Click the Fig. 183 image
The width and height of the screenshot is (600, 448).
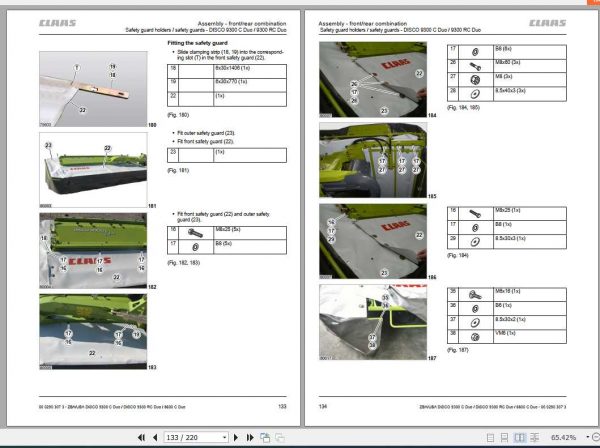pos(93,332)
